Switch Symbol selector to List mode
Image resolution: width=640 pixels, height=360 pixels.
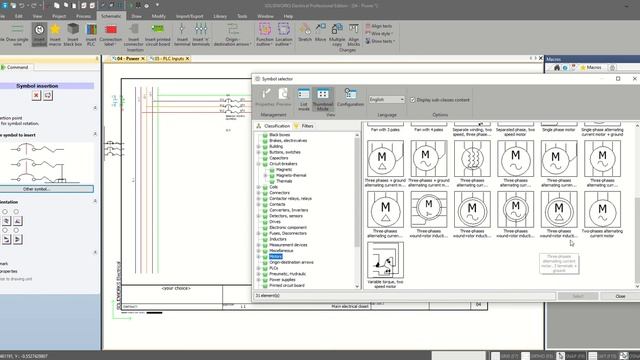tap(304, 99)
